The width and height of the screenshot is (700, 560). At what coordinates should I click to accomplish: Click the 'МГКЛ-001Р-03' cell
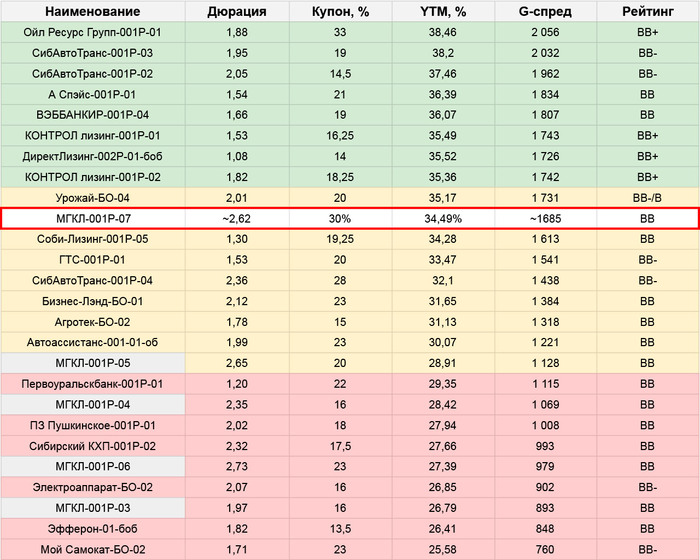(93, 508)
